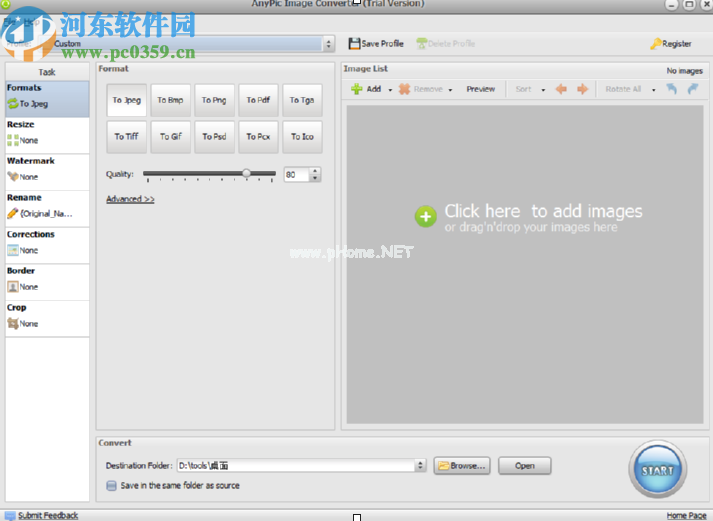Enable Save in same folder as source
Image resolution: width=713 pixels, height=521 pixels.
(x=112, y=486)
